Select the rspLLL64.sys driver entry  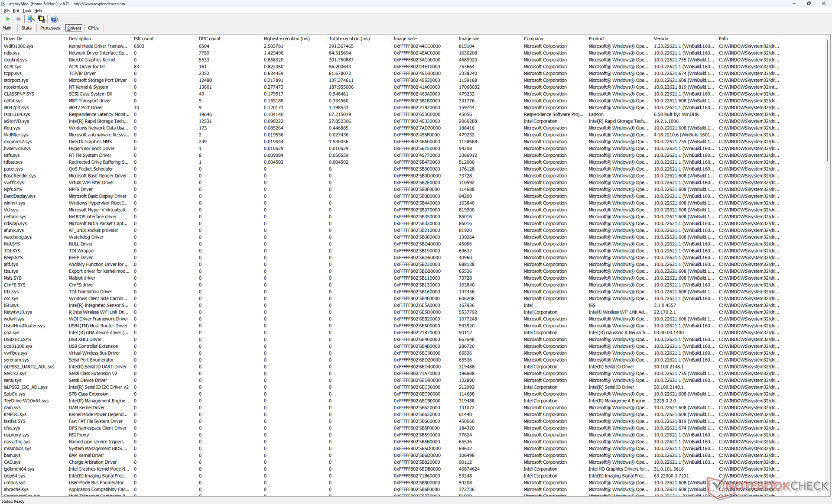tap(17, 114)
